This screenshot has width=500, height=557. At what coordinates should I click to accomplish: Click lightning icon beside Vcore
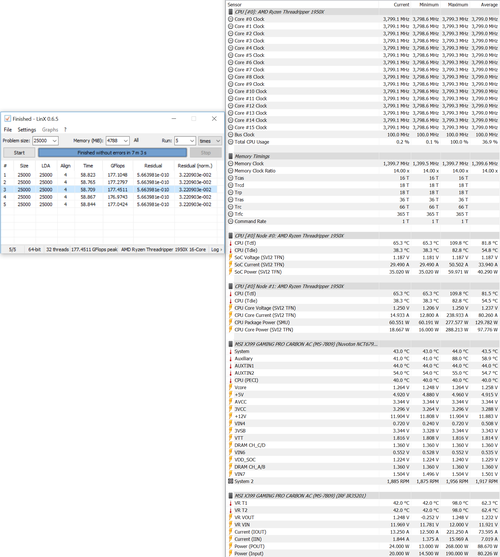230,387
